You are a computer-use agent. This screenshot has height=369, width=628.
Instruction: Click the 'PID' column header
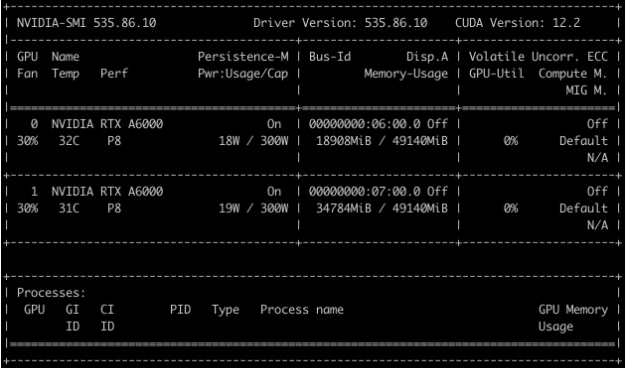180,310
